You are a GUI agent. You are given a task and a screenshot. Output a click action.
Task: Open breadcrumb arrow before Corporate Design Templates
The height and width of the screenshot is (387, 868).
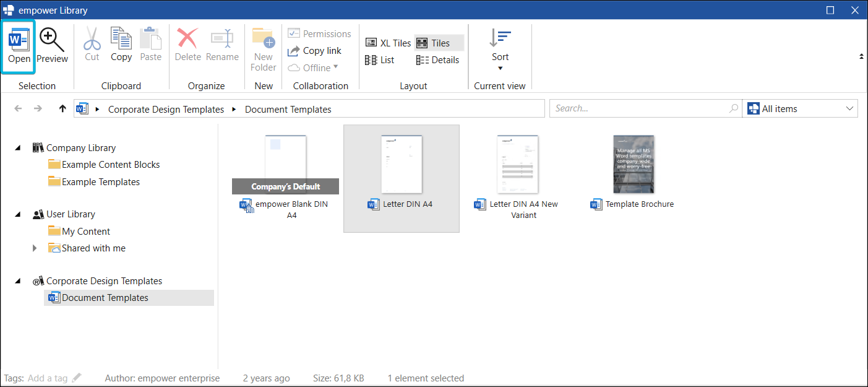point(98,109)
